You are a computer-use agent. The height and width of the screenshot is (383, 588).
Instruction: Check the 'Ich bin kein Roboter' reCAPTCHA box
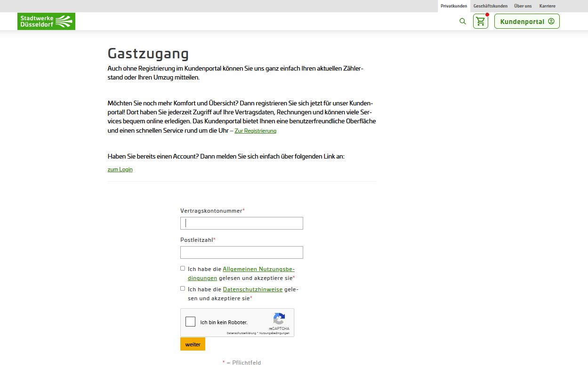point(190,321)
